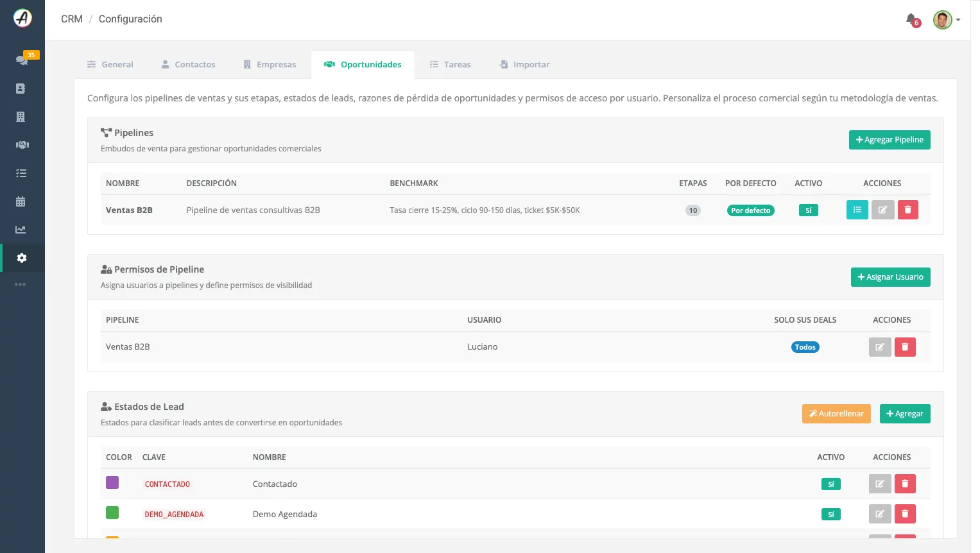The width and height of the screenshot is (980, 553).
Task: Click the app logo in the sidebar
Action: pos(22,18)
